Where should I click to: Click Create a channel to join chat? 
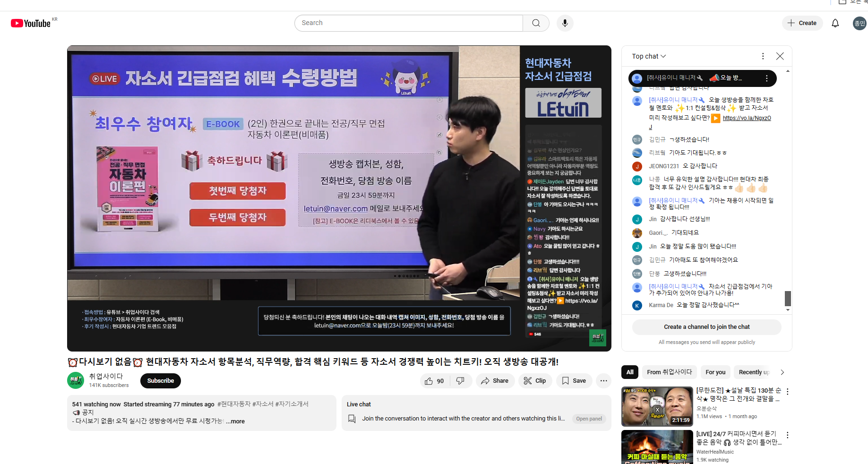click(x=706, y=327)
